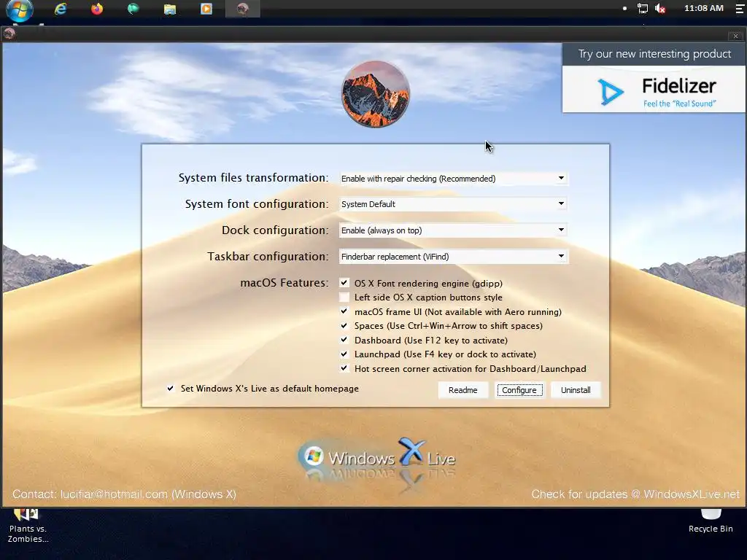Open the Taskbar configuration dropdown
This screenshot has width=747, height=560.
(x=453, y=257)
